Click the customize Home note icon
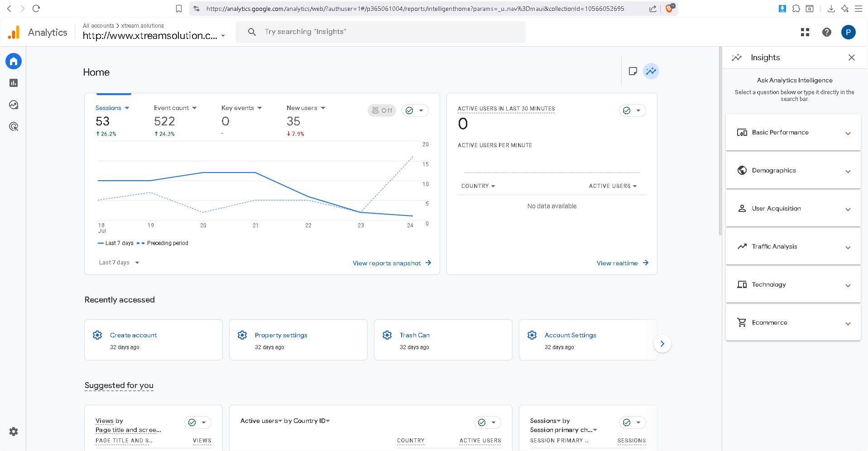 point(633,71)
